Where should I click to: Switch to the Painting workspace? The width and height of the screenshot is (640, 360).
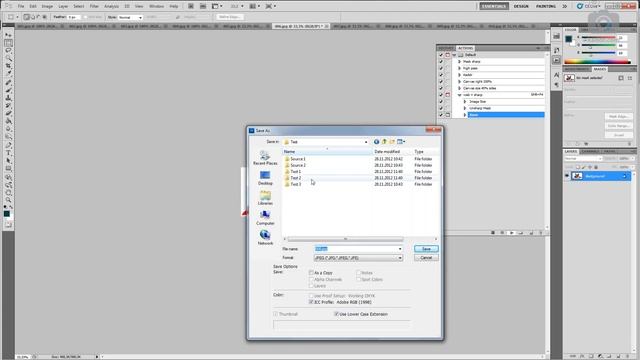click(546, 6)
